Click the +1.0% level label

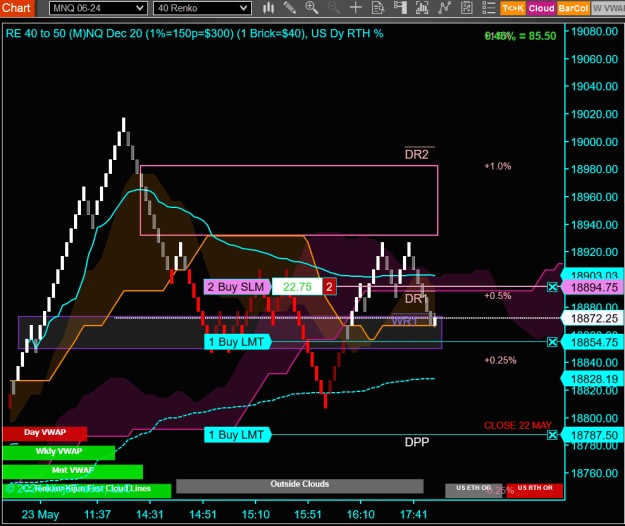coord(498,166)
